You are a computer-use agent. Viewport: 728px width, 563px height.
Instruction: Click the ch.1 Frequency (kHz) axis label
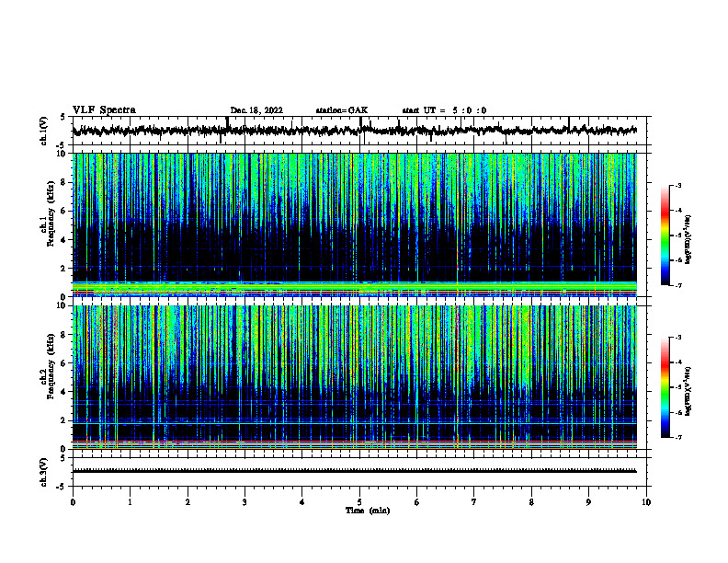(48, 224)
